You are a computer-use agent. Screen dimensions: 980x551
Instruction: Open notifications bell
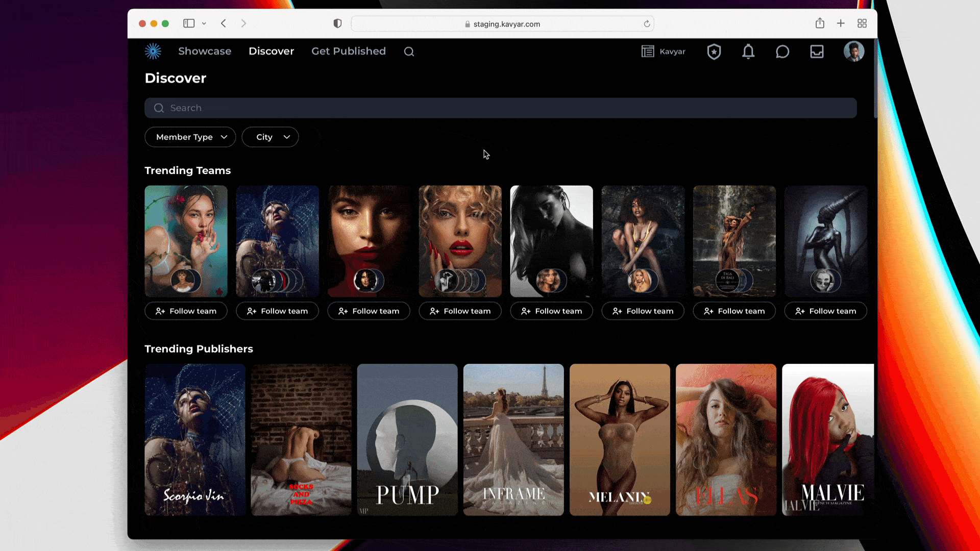pyautogui.click(x=748, y=52)
